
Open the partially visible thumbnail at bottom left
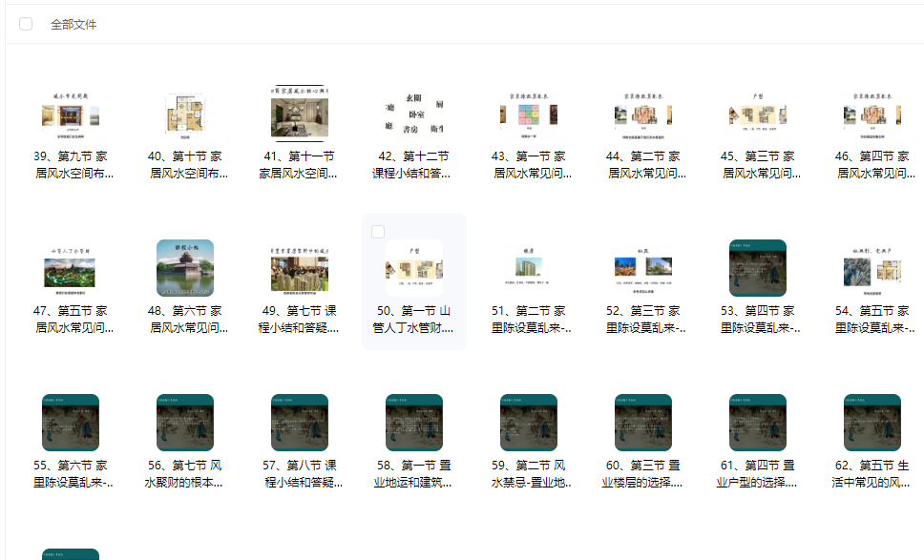pos(71,553)
